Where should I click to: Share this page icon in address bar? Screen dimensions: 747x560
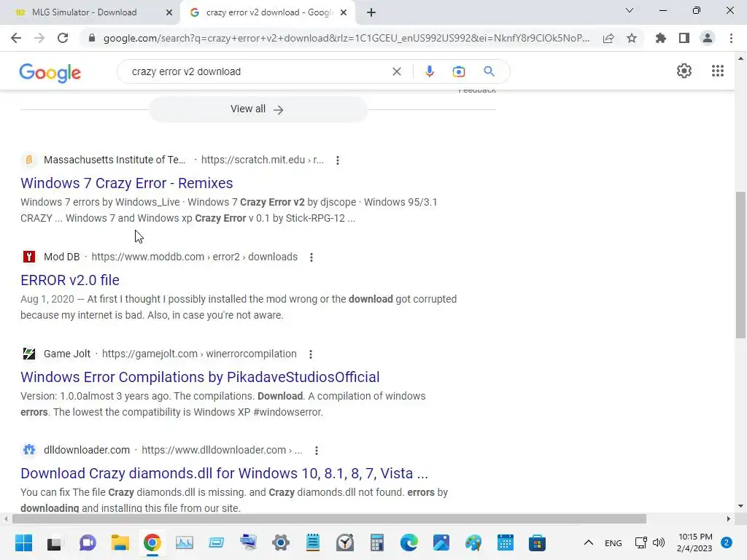click(608, 38)
